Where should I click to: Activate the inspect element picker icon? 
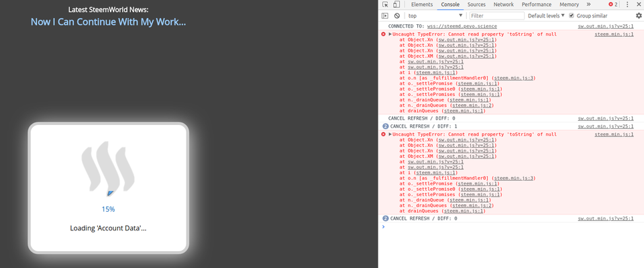tap(385, 5)
